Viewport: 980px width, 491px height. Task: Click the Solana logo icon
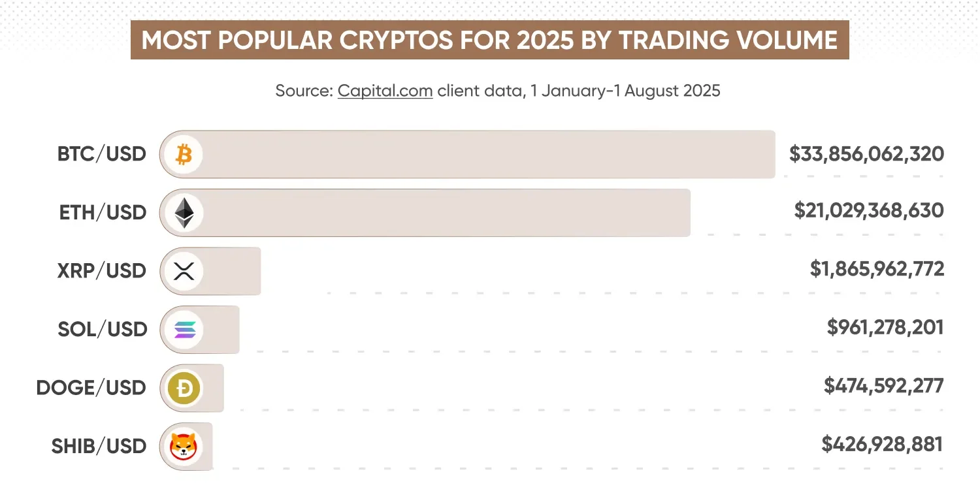pyautogui.click(x=184, y=330)
